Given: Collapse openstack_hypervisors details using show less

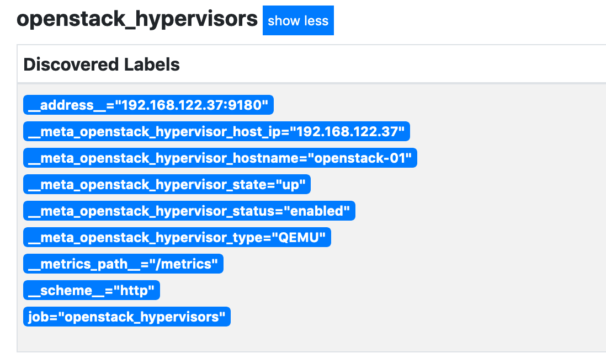Looking at the screenshot, I should [298, 20].
